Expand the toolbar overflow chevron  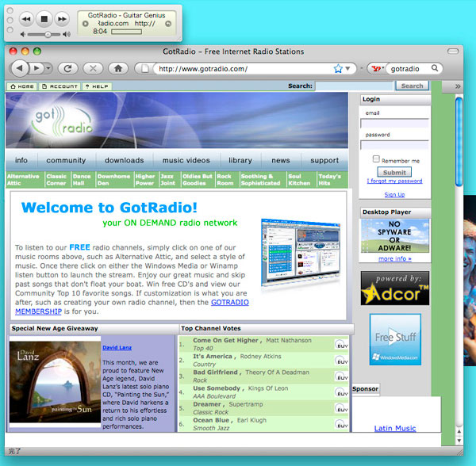[458, 86]
